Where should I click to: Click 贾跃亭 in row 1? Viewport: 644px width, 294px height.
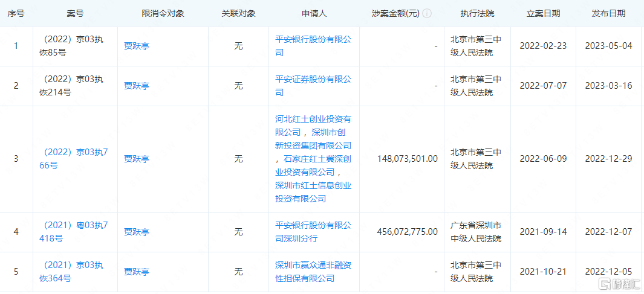[x=137, y=46]
